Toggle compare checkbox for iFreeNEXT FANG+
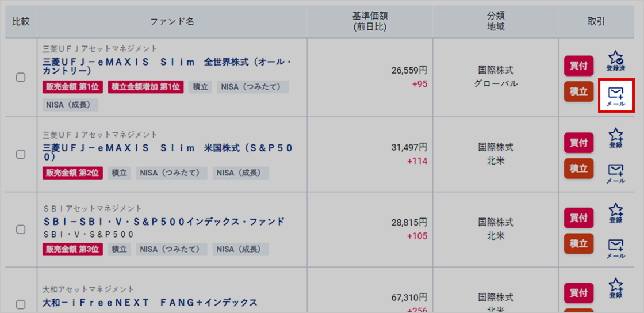The height and width of the screenshot is (313, 644). (x=21, y=304)
